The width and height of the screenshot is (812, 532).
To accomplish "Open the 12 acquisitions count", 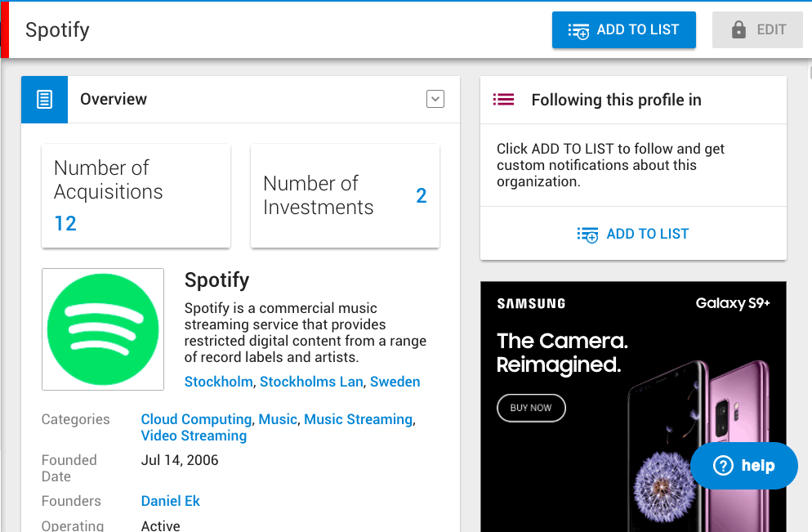I will pos(65,224).
